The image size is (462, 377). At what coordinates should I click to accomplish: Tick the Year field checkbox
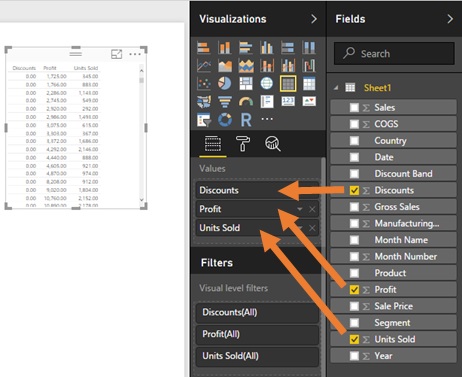354,356
